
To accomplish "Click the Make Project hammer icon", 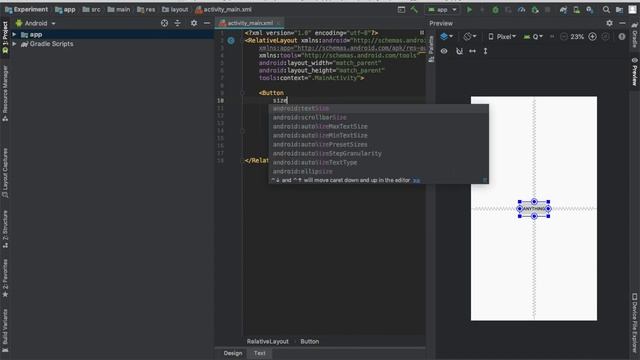I will click(x=414, y=9).
